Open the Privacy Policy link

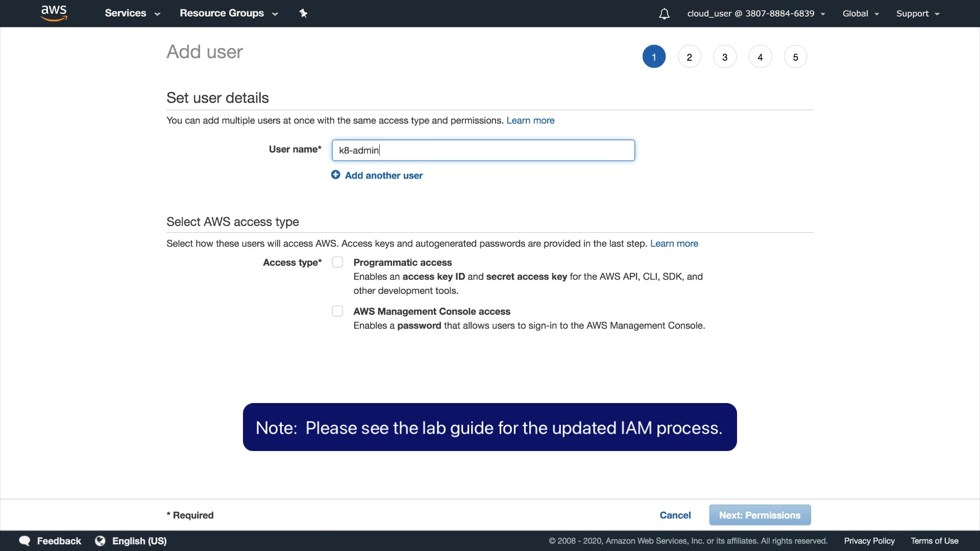(x=869, y=541)
